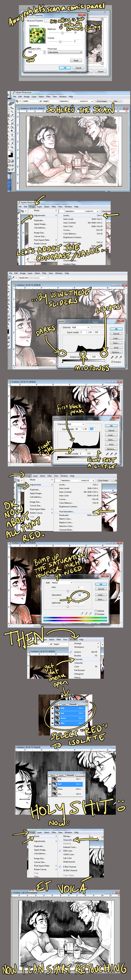Choose Selective Color... in Adjustments submenu

(78, 526)
